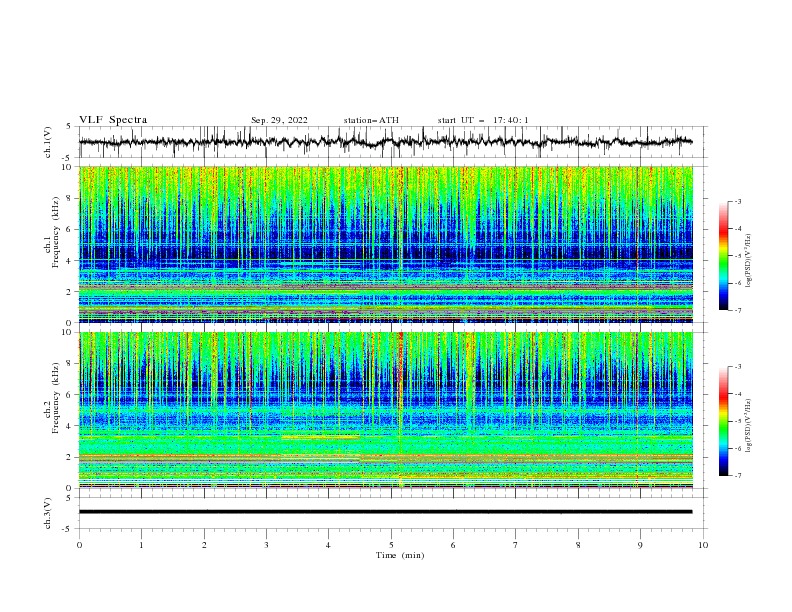Screen dimensions: 792x612
Task: Click the "Time (min)" axis title
Action: (400, 555)
